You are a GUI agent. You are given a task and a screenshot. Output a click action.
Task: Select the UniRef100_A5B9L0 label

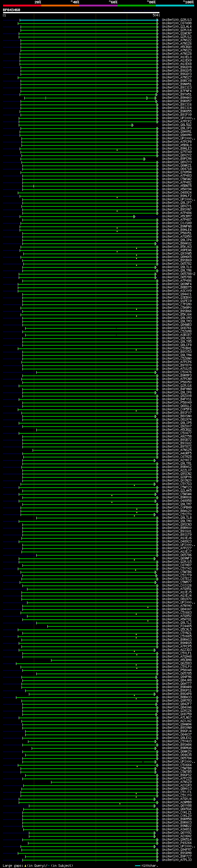tap(177, 145)
